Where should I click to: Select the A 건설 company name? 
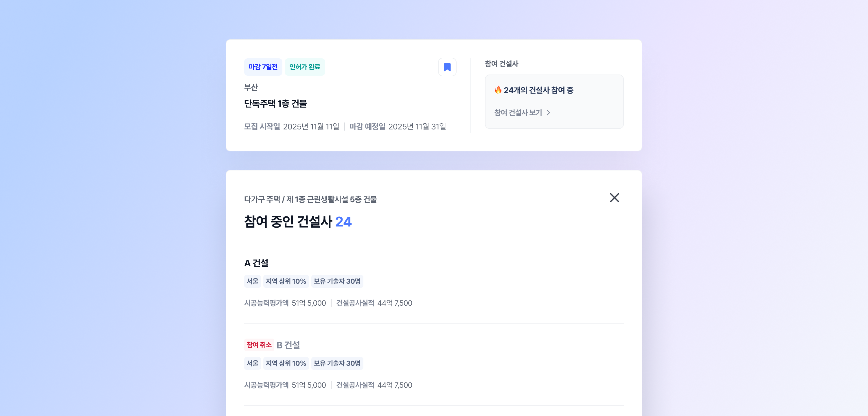tap(256, 263)
